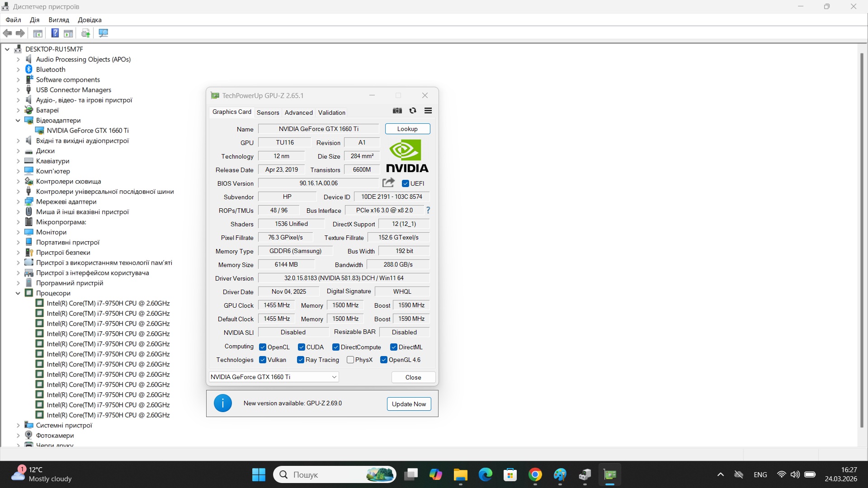Toggle the Ray Tracing checkbox
Screen dimensions: 868x488
[x=301, y=360]
